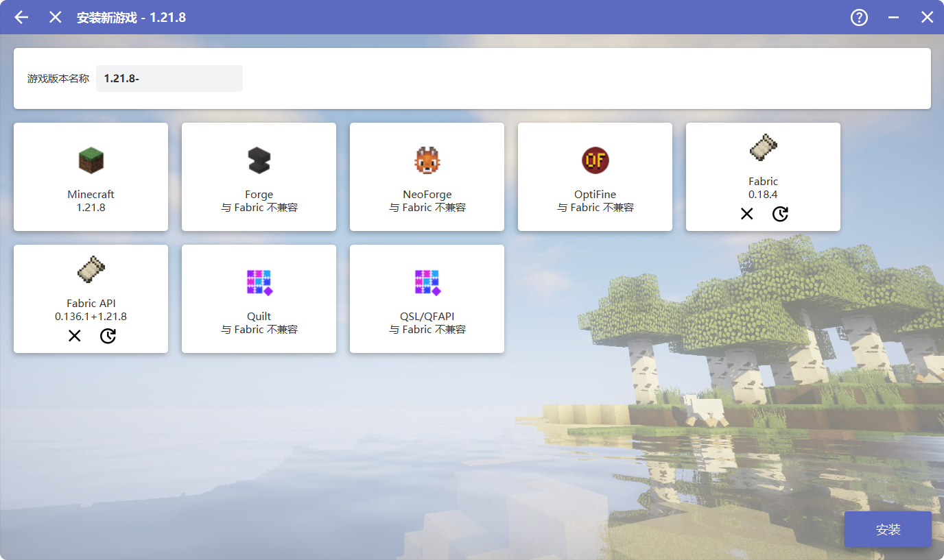Select the Forge anvil icon
944x560 pixels.
[259, 160]
